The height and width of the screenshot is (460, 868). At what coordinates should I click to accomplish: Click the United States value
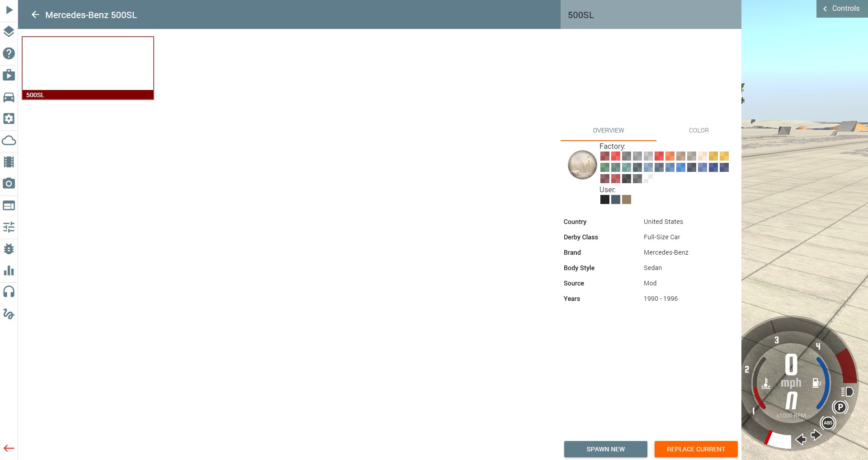tap(663, 222)
